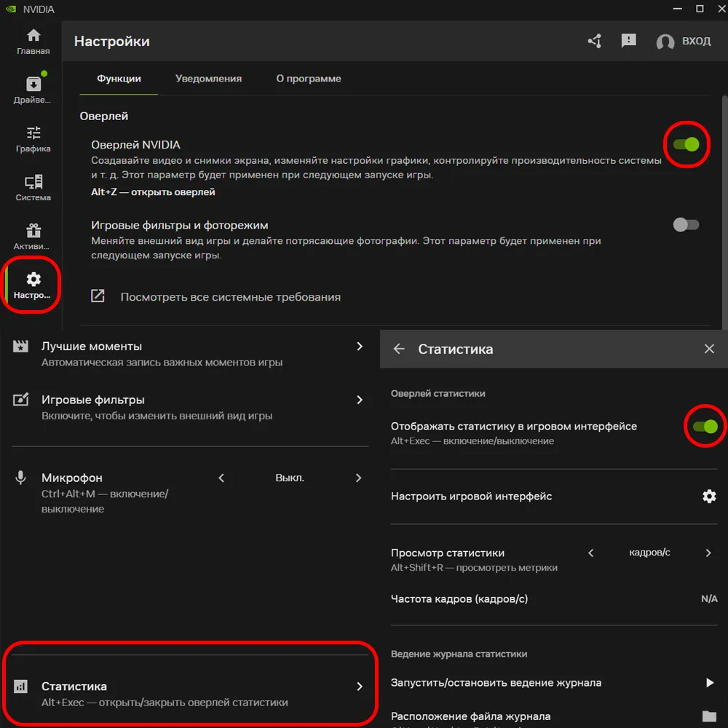The height and width of the screenshot is (728, 728).
Task: Click the Статистика bar chart icon
Action: (20, 686)
